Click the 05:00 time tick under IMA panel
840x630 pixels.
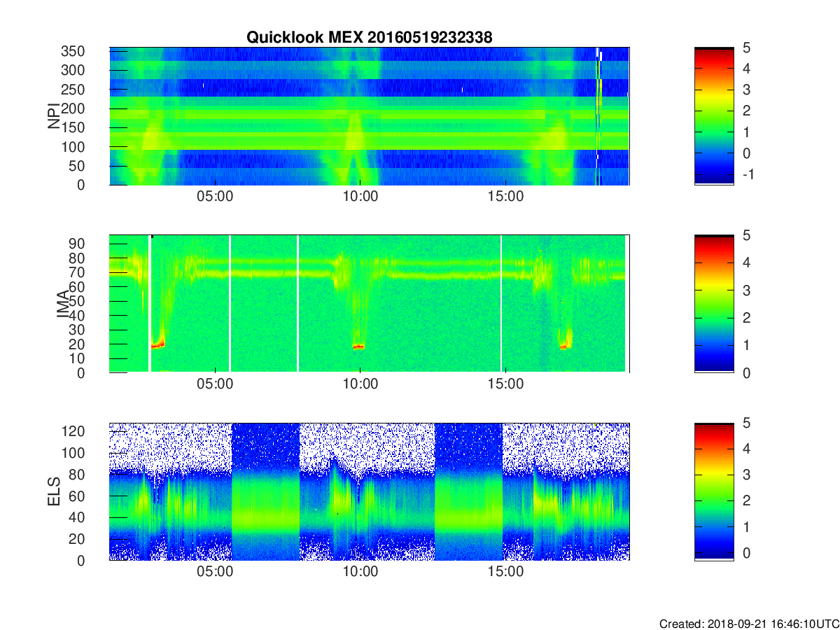(x=214, y=384)
